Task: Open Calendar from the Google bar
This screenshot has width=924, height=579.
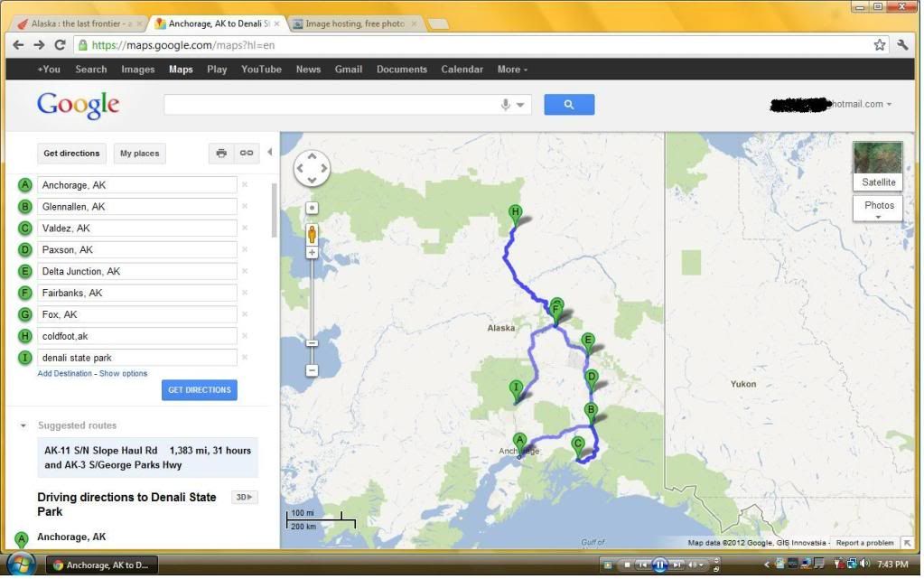Action: (462, 69)
